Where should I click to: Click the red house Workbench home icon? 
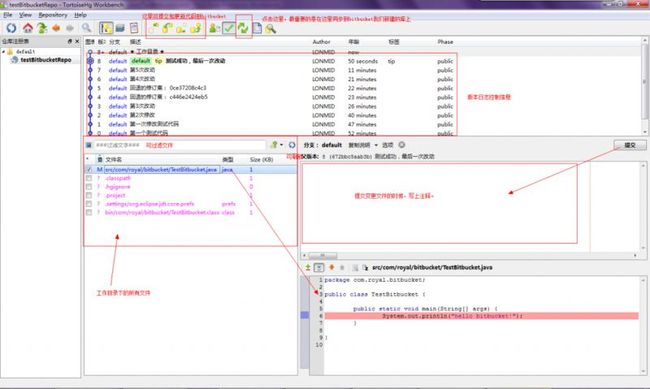coord(27,28)
